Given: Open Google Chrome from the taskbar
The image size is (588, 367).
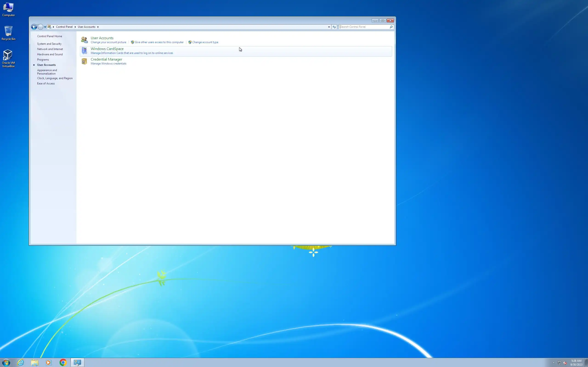Looking at the screenshot, I should click(63, 362).
